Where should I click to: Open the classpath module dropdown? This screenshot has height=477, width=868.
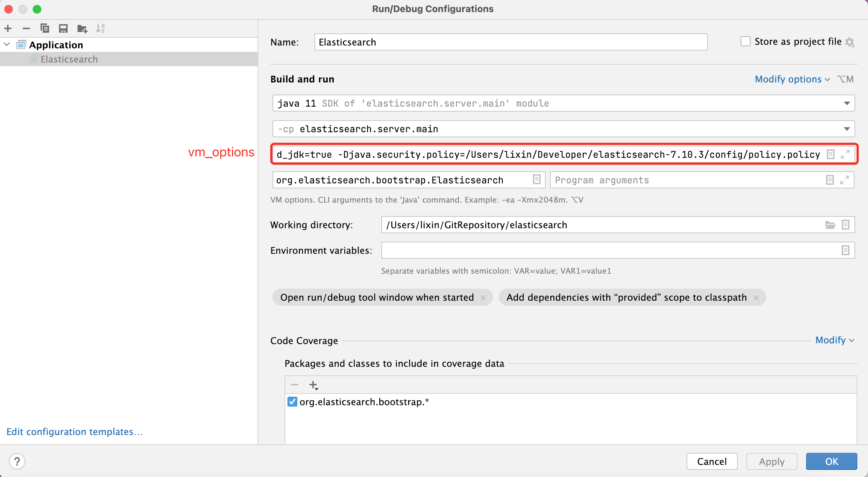tap(847, 129)
